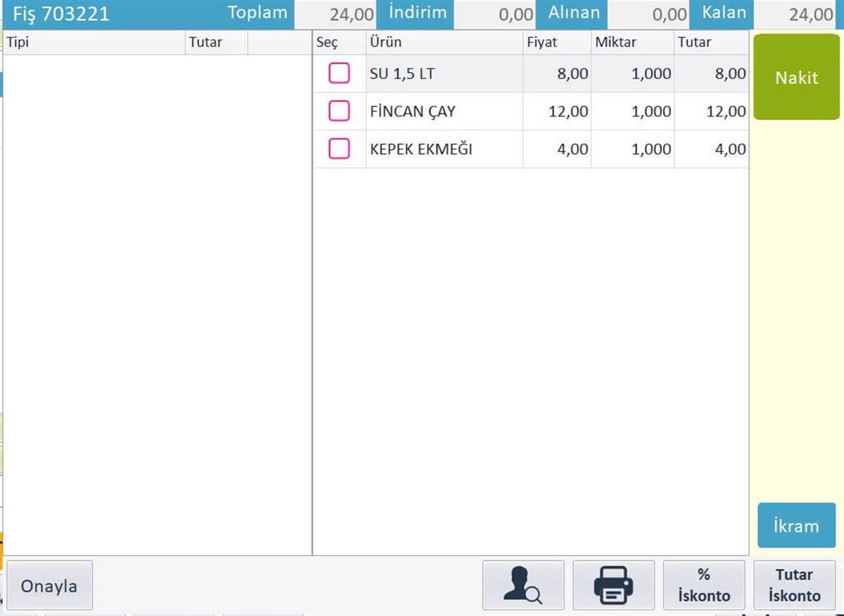
Task: Click the customer search icon button
Action: click(x=523, y=585)
